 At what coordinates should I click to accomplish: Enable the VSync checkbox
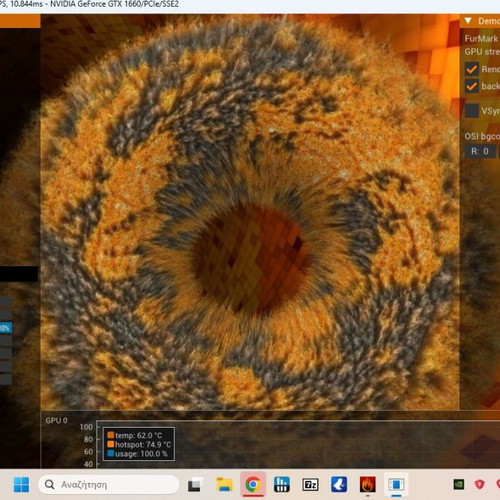click(x=472, y=111)
